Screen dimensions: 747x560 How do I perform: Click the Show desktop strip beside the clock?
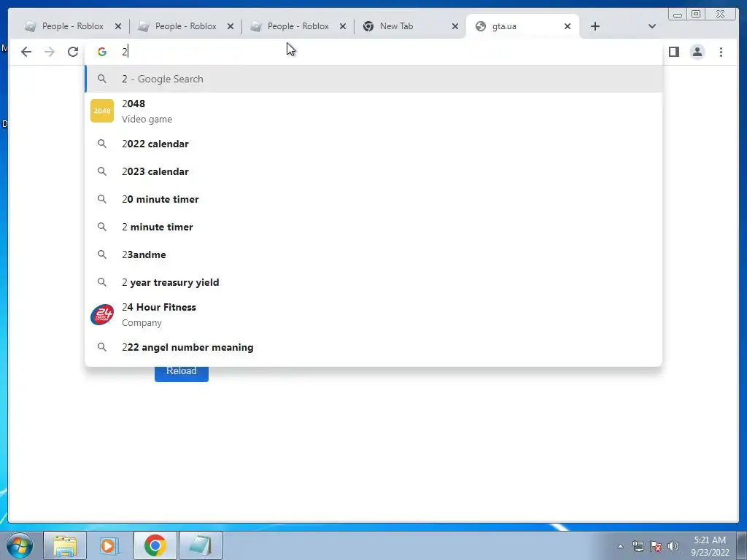742,545
